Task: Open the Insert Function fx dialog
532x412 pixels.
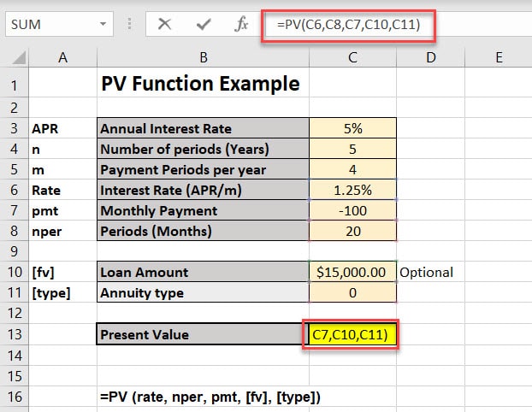Action: tap(242, 25)
